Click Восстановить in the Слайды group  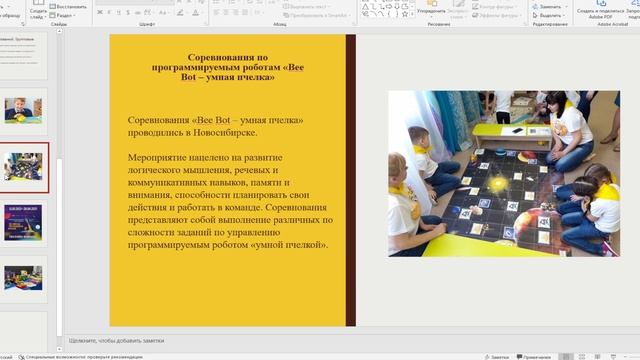tap(68, 7)
